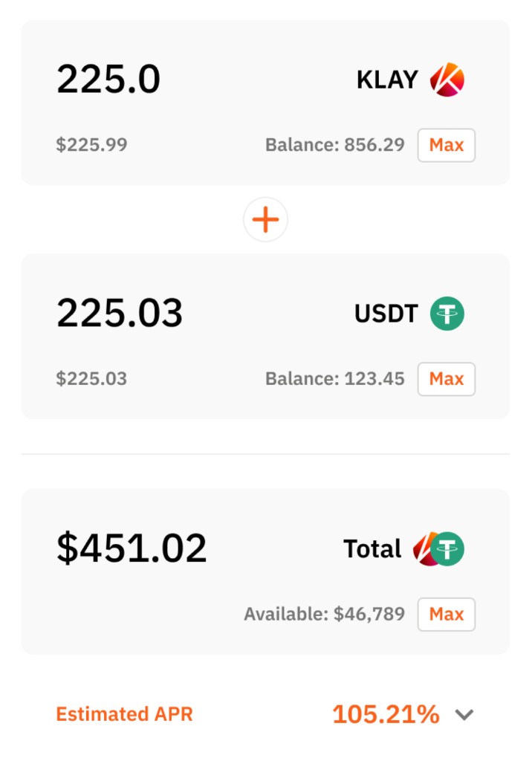532x761 pixels.
Task: Click the Estimated APR label
Action: (x=124, y=714)
